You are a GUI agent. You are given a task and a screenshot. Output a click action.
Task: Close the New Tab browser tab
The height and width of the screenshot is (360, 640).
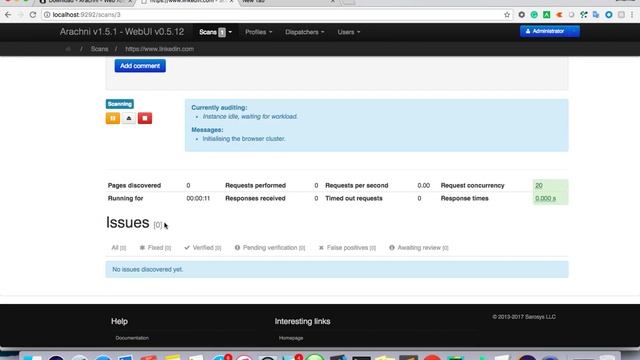point(333,2)
